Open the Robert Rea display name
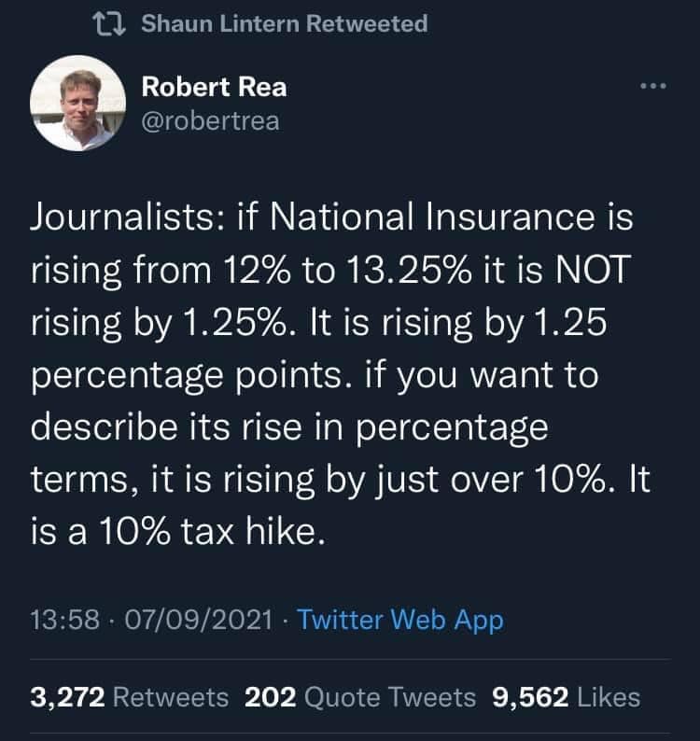This screenshot has width=700, height=741. coord(214,87)
